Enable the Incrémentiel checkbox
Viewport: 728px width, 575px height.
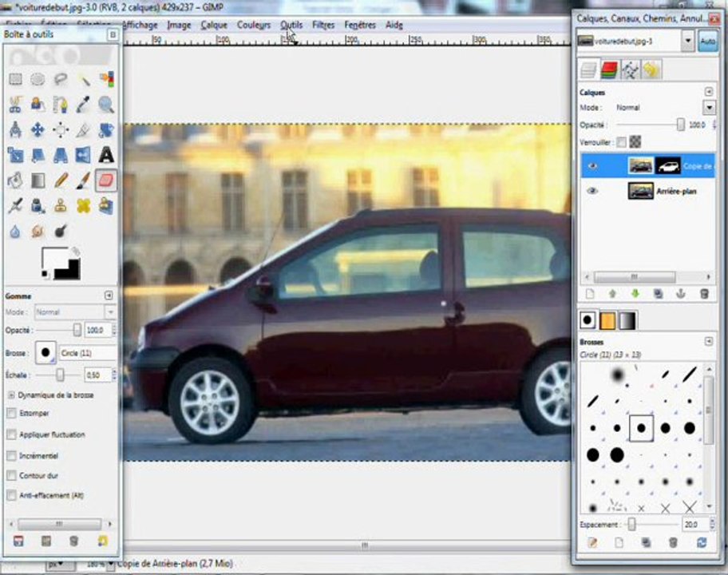[x=12, y=456]
